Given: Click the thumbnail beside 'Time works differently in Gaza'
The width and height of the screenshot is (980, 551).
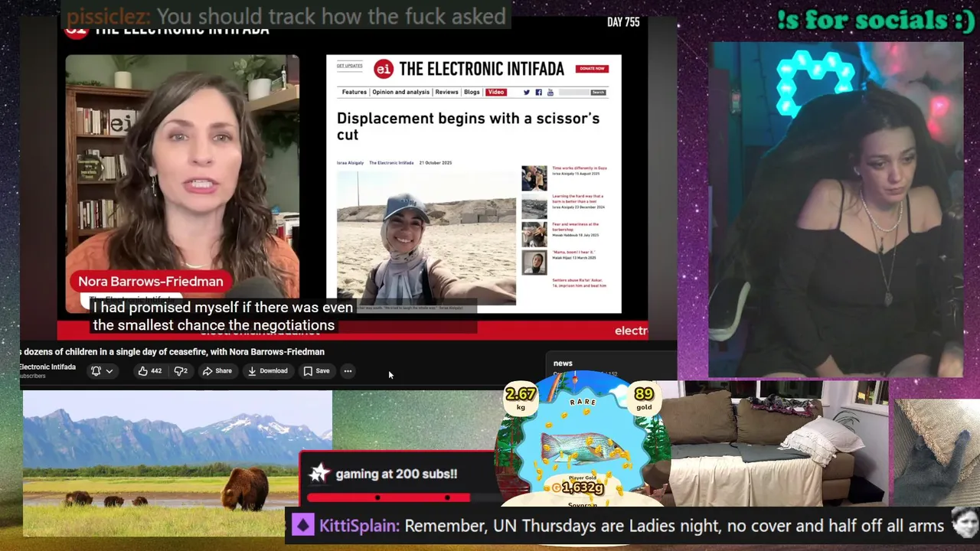Looking at the screenshot, I should [x=534, y=178].
